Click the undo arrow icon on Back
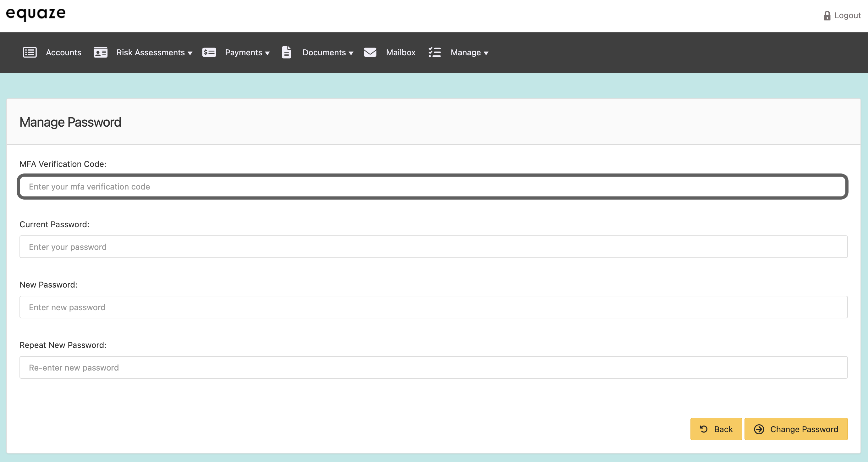Screen dimensions: 868x462 (704, 429)
